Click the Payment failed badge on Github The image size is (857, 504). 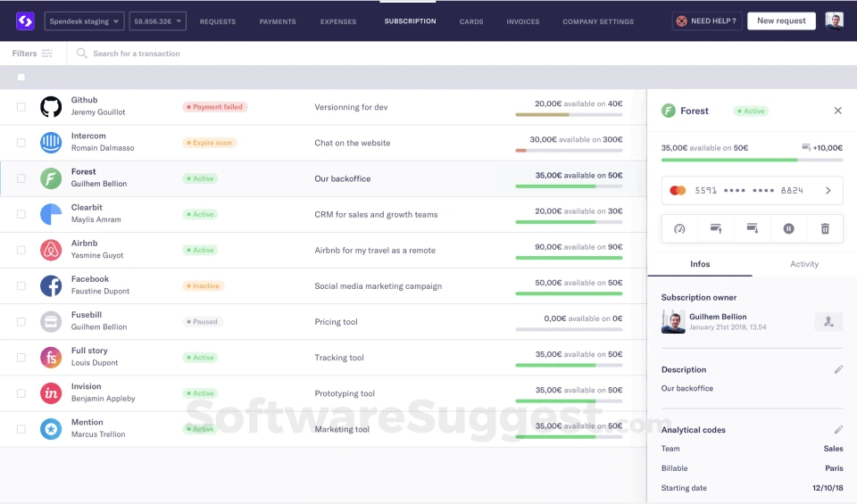215,107
